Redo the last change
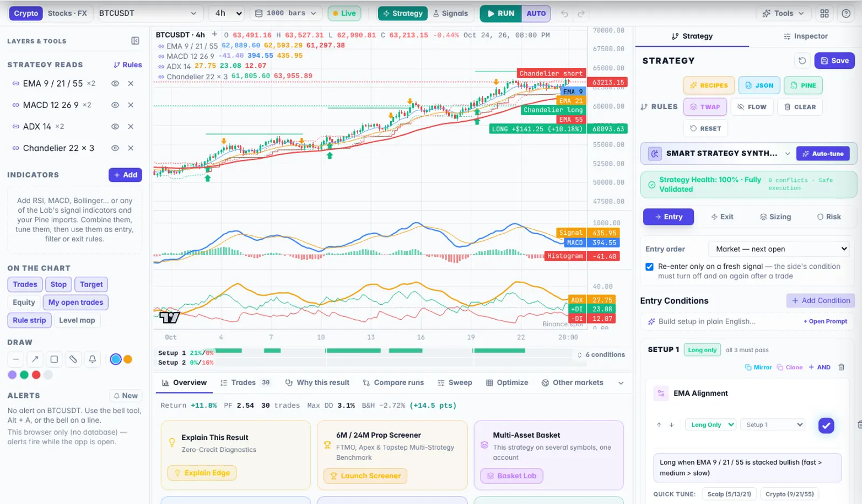 point(581,13)
